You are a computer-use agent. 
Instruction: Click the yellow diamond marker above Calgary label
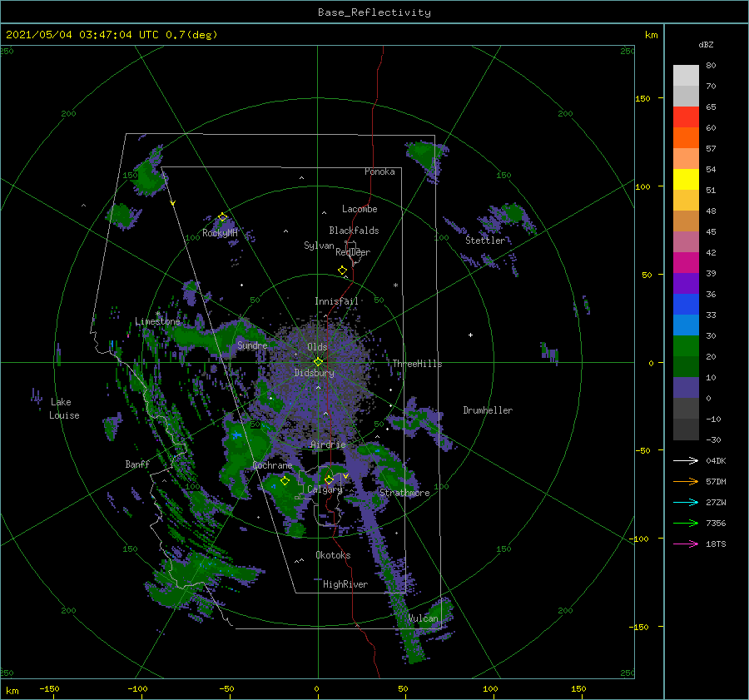tap(329, 479)
